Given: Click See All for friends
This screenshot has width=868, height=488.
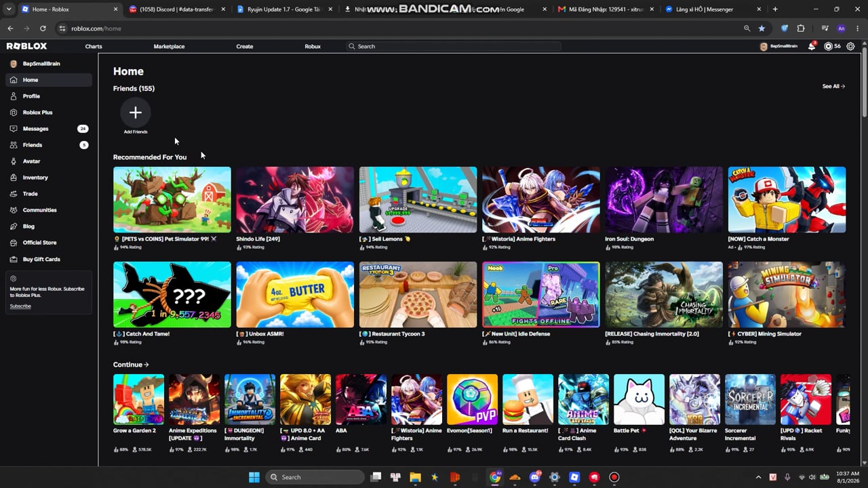Looking at the screenshot, I should pyautogui.click(x=833, y=86).
